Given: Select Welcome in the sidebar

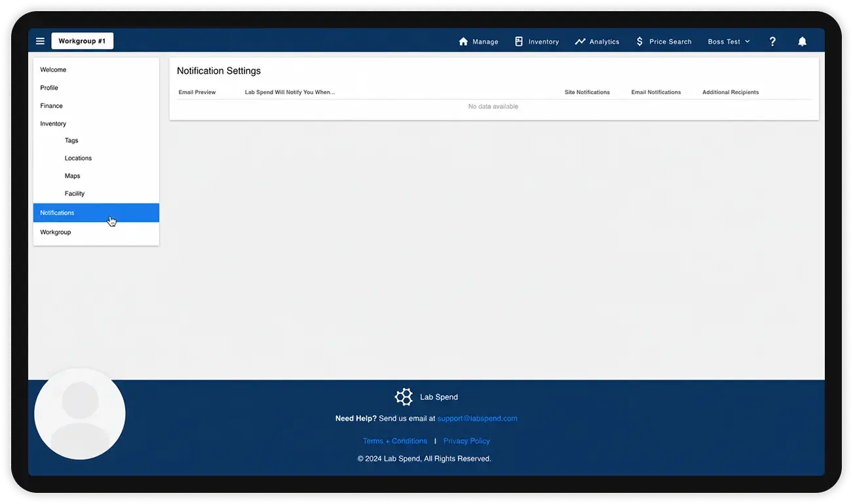Looking at the screenshot, I should [x=53, y=69].
